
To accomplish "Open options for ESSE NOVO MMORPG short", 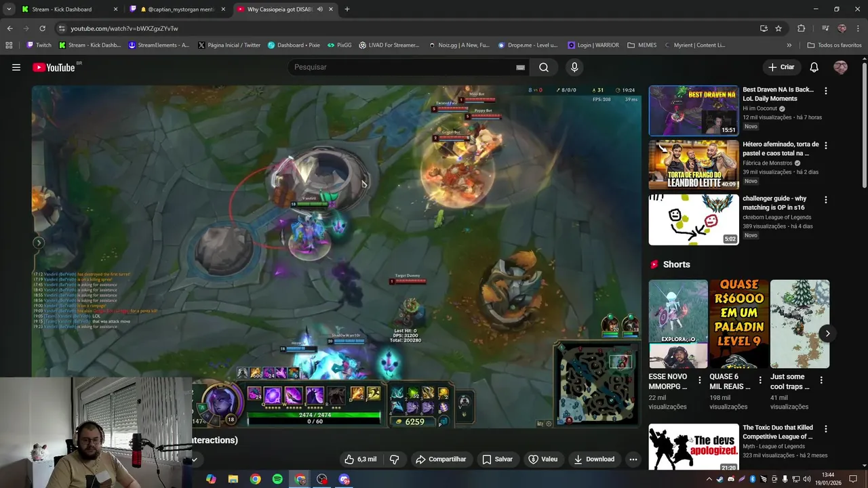I will 700,381.
